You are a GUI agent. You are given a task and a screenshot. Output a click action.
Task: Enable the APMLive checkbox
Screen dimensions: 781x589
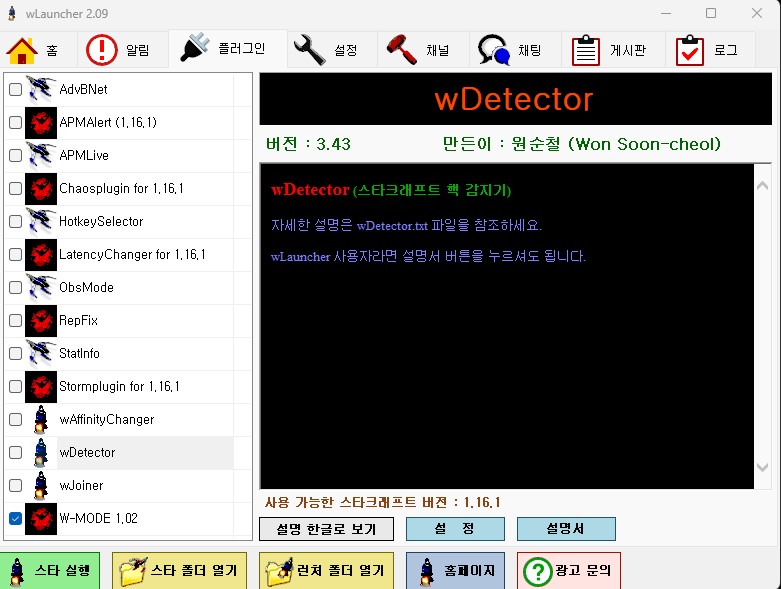point(15,155)
